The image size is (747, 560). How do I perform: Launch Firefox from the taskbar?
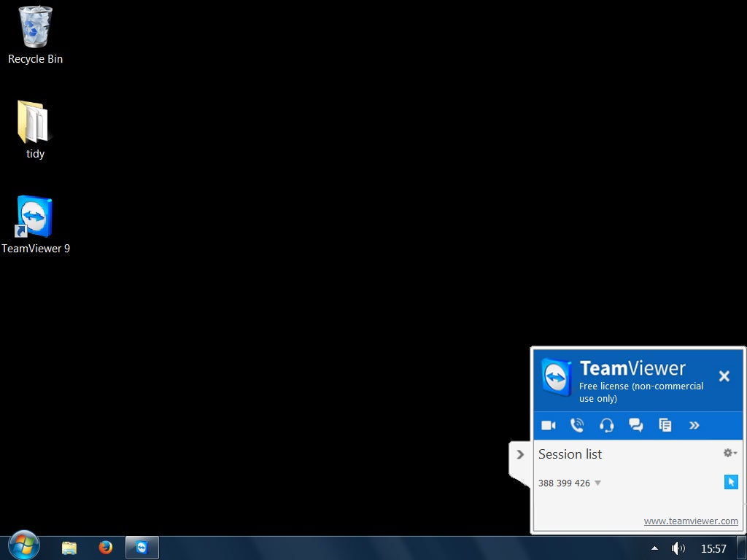pyautogui.click(x=105, y=548)
